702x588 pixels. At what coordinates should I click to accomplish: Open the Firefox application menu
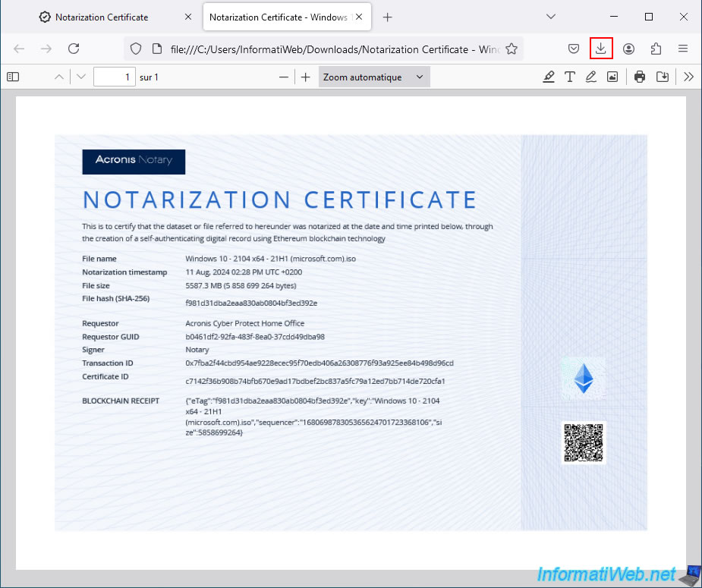coord(683,49)
